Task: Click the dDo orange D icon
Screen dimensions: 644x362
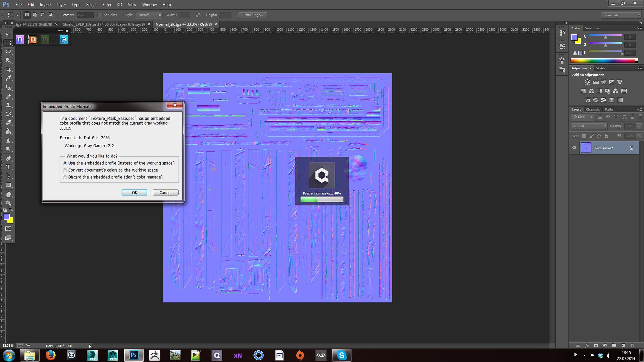Action: 33,40
